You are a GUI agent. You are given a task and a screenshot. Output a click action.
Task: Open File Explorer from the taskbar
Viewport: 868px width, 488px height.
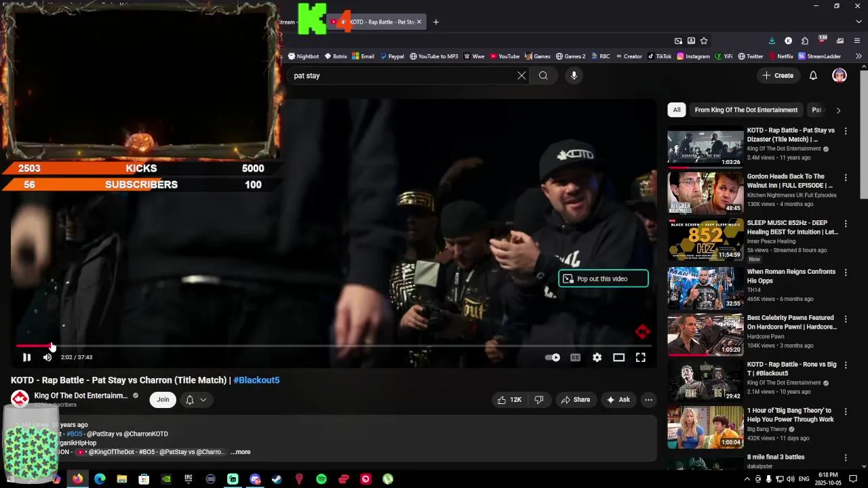tap(122, 479)
